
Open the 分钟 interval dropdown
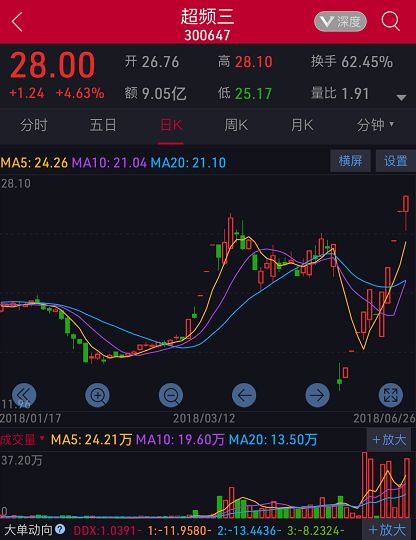[375, 125]
